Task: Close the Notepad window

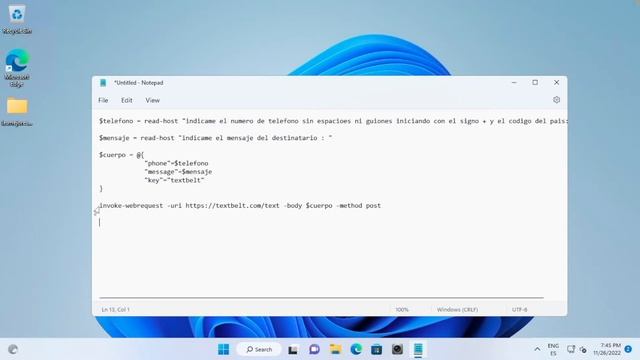Action: click(x=556, y=82)
